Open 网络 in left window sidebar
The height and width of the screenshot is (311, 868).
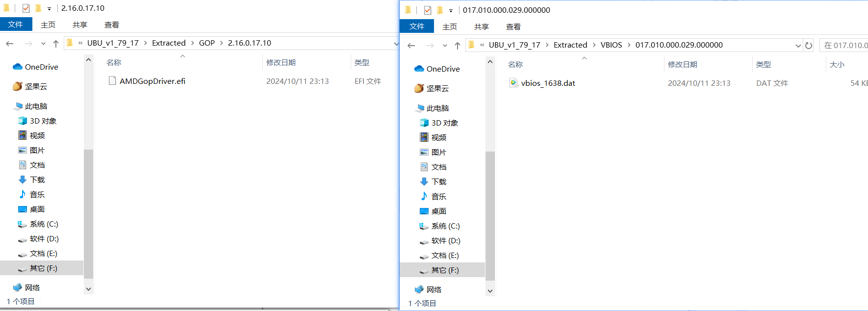[x=32, y=287]
